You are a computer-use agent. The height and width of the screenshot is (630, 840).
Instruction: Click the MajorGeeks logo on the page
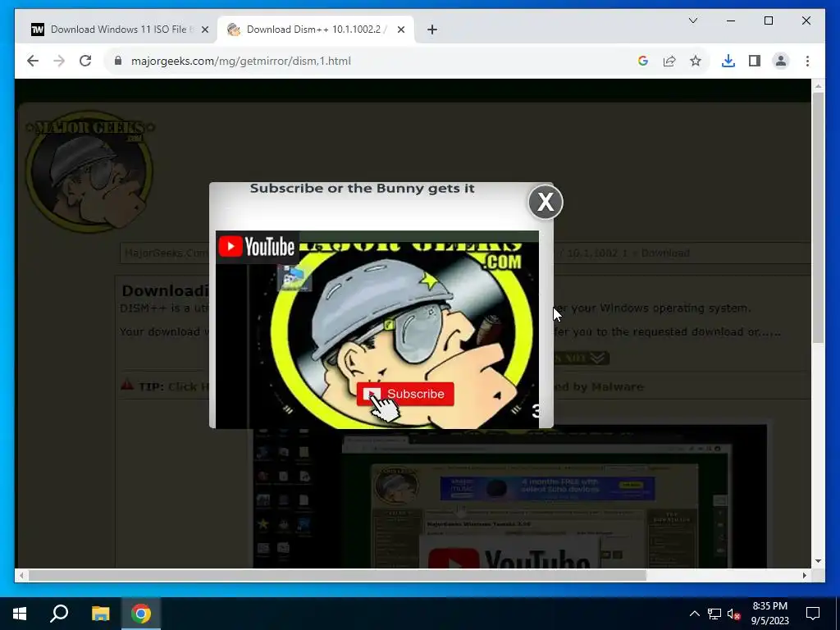[89, 171]
